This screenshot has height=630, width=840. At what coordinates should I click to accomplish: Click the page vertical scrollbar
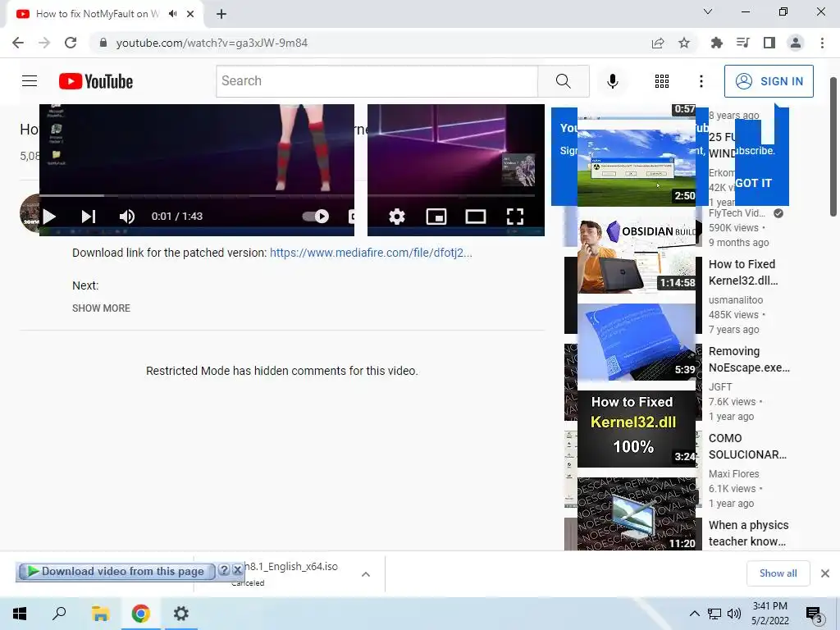833,148
